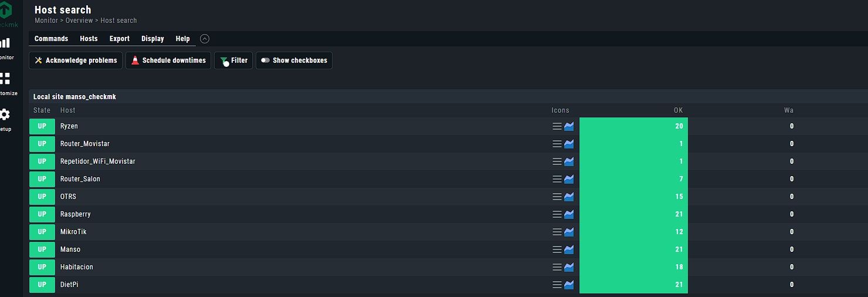This screenshot has height=297, width=868.
Task: Open the Setup gear icon
Action: 5,114
